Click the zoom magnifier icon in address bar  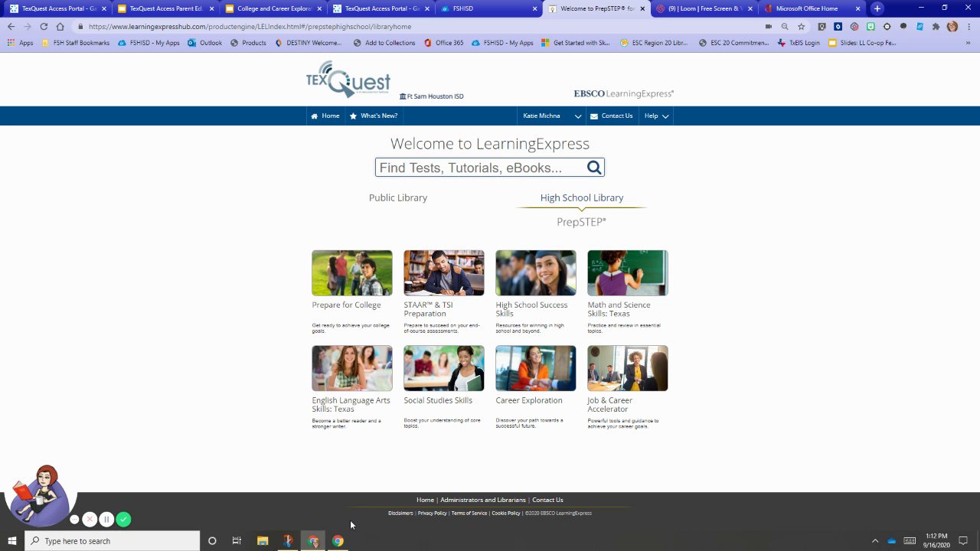pos(785,26)
